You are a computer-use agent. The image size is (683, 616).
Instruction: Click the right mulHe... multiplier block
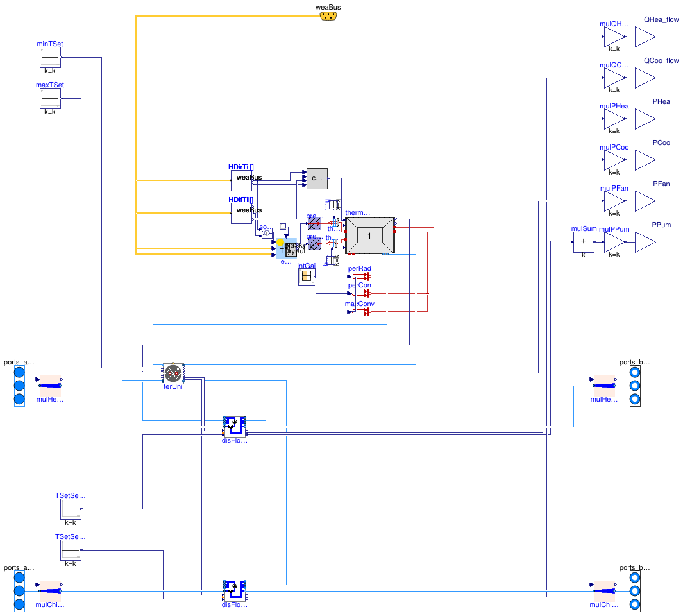(604, 386)
